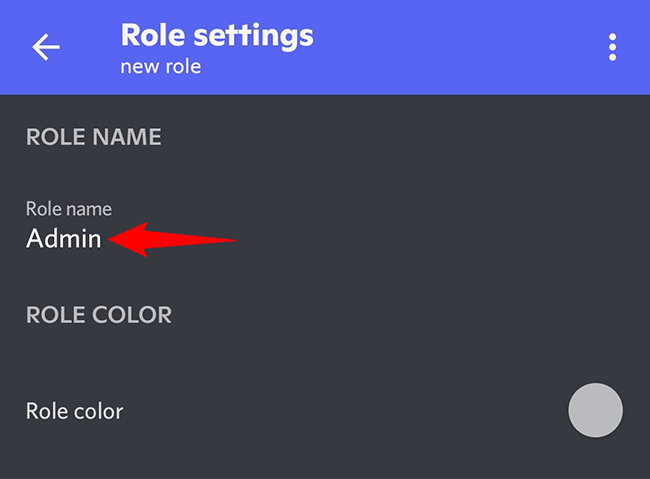The image size is (650, 479).
Task: Open the role color picker swatch
Action: pyautogui.click(x=595, y=410)
